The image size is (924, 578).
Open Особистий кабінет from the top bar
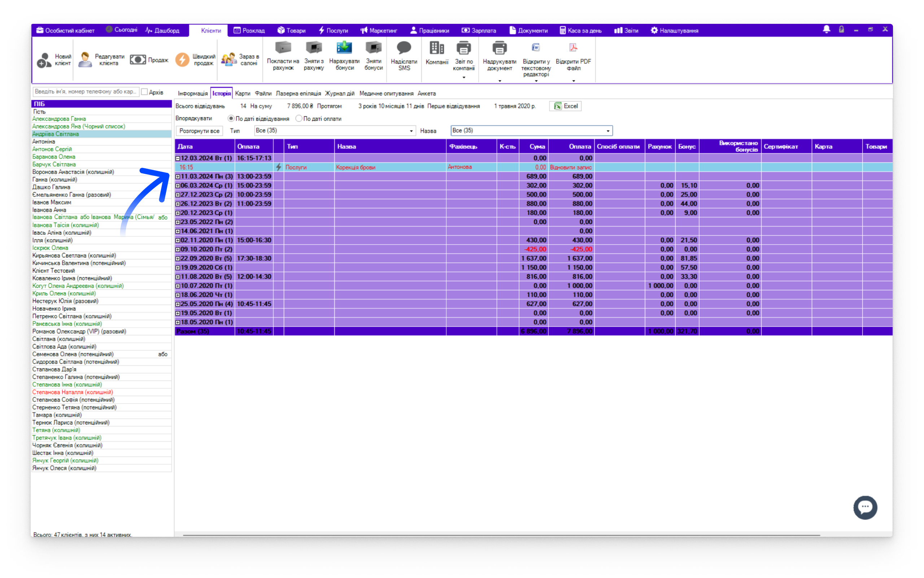(x=66, y=31)
